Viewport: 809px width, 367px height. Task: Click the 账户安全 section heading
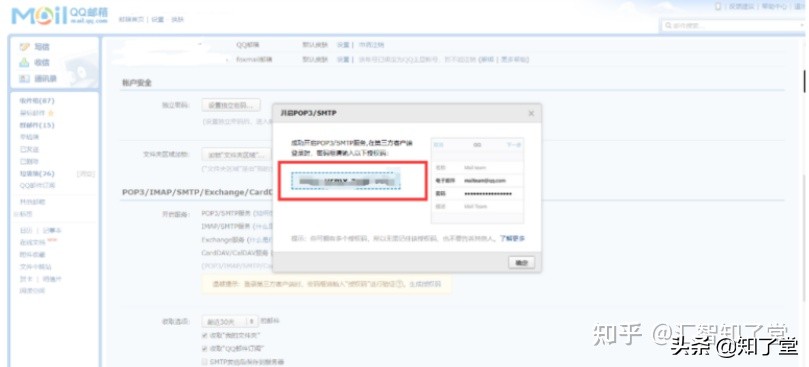pyautogui.click(x=137, y=83)
